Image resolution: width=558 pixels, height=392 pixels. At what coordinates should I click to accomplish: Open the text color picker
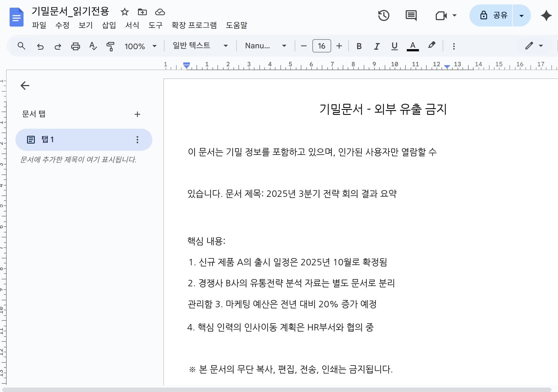pos(413,46)
